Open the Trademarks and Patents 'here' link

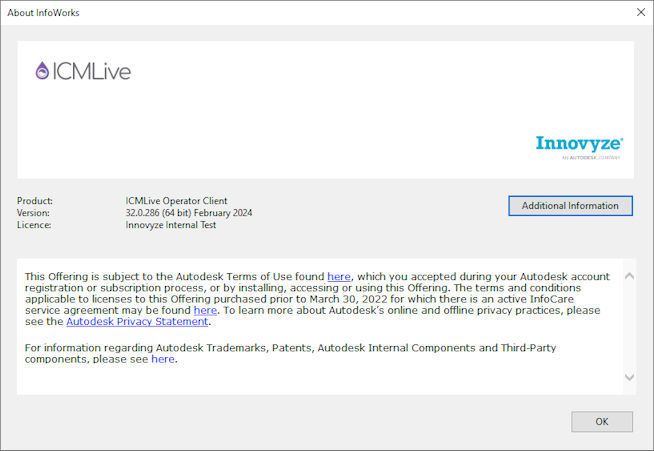(x=163, y=359)
